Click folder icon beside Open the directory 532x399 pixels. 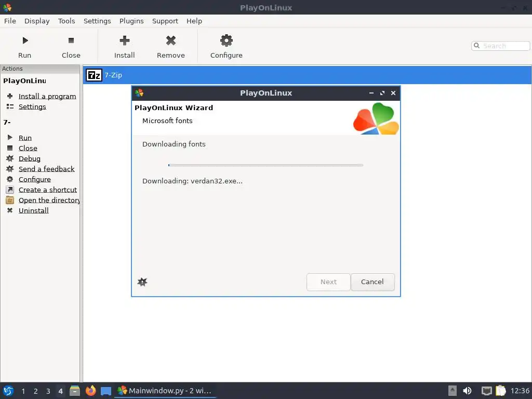click(10, 200)
